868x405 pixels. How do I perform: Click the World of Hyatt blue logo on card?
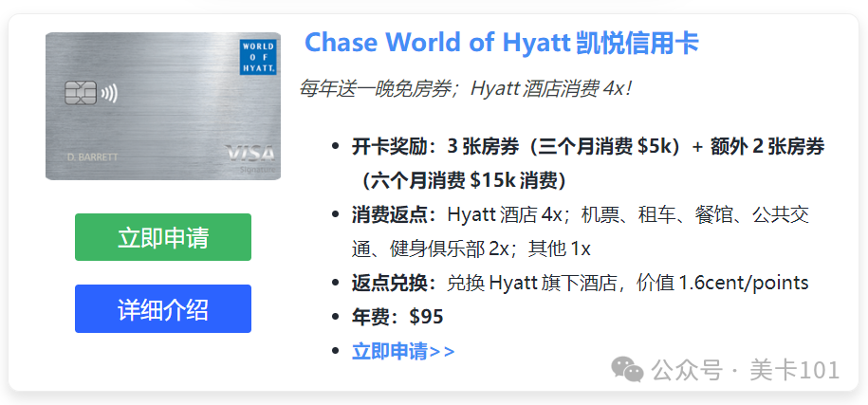click(257, 57)
